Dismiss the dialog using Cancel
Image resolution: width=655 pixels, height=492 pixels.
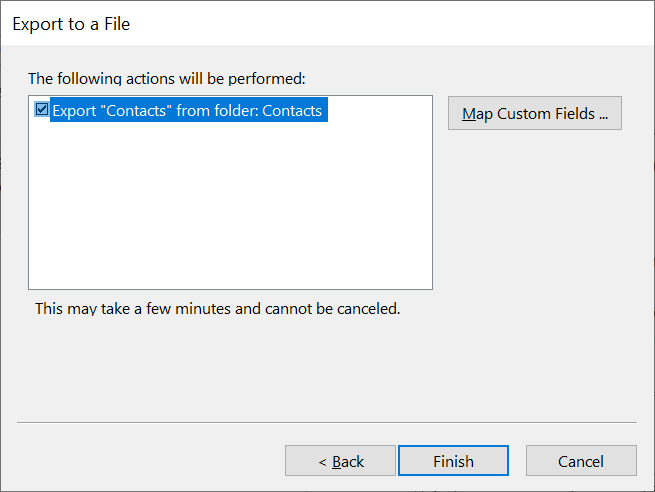coord(581,461)
